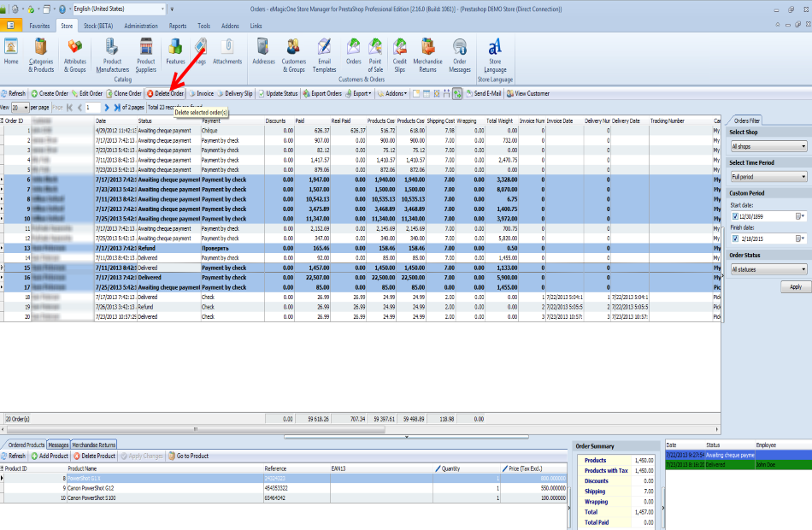Sort by Status column header
Image resolution: width=812 pixels, height=530 pixels.
click(168, 121)
